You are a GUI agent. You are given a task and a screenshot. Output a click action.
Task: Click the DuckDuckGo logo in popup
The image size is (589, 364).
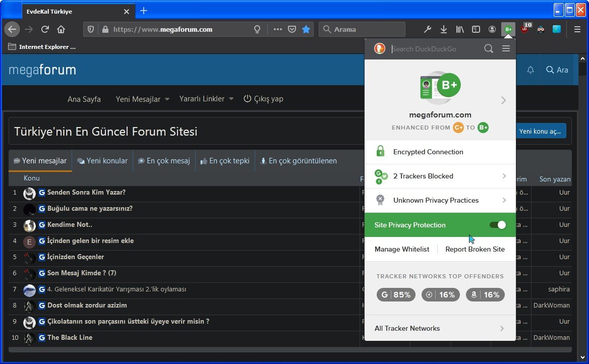pos(380,48)
